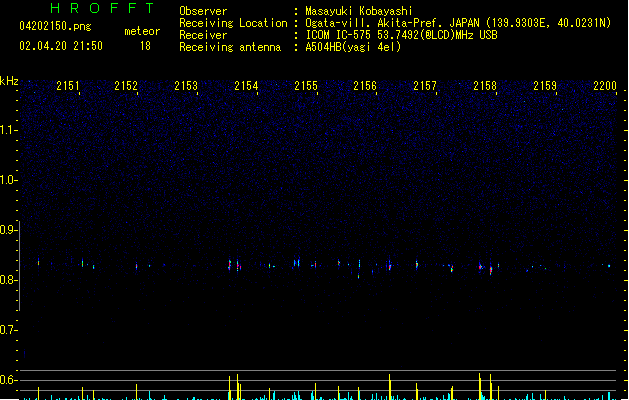
Task: Click the kHz axis unit label
Action: coord(9,81)
